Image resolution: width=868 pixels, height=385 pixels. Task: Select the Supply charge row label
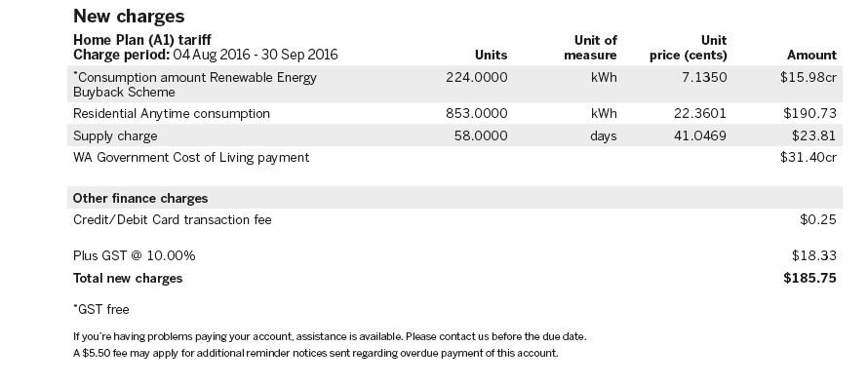(115, 136)
